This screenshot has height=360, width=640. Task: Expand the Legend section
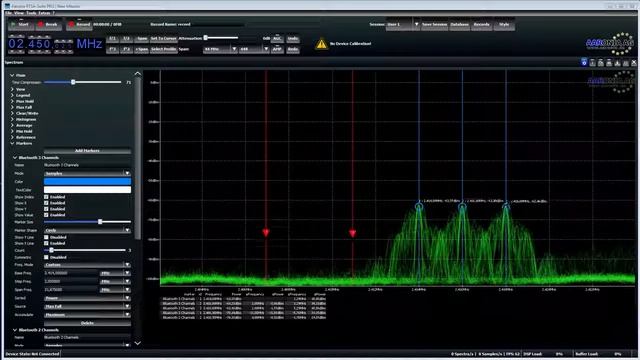click(12, 96)
